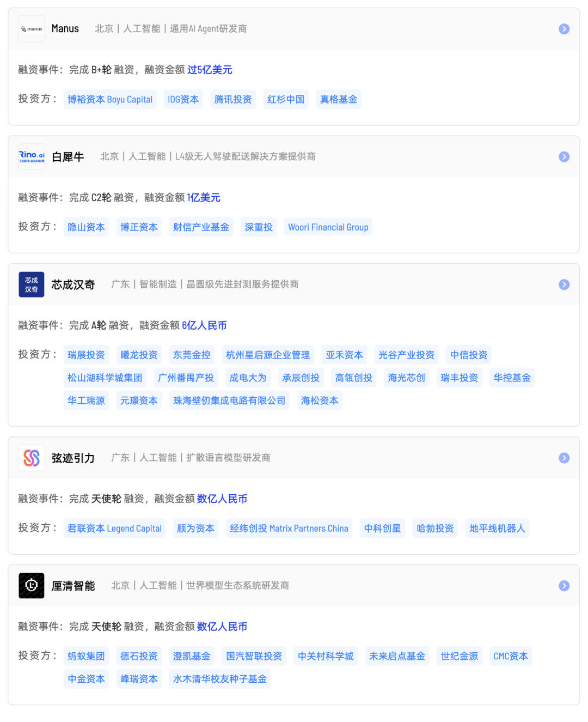Select the 东莞金控 investor tag
Screen dimensions: 588x722
pos(192,355)
